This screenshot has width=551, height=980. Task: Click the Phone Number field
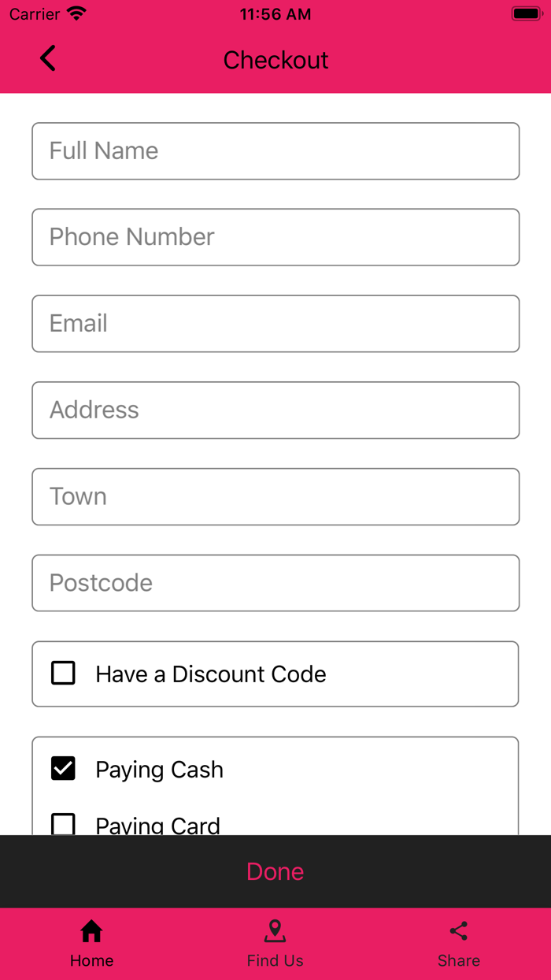pyautogui.click(x=275, y=237)
